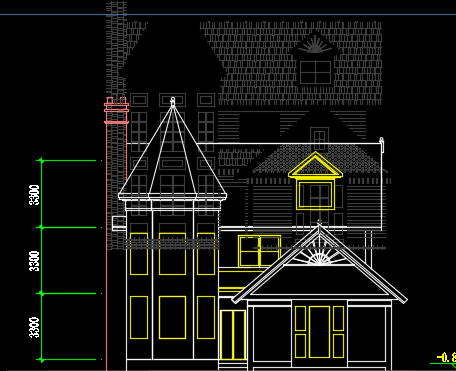Click the -0.8 elevation label
456x371 pixels.
447,358
